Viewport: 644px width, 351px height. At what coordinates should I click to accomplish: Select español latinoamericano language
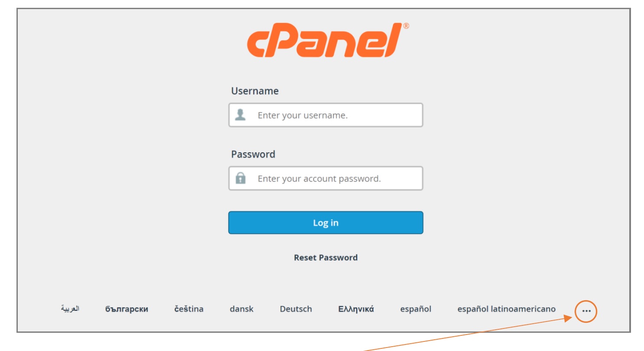pyautogui.click(x=507, y=309)
